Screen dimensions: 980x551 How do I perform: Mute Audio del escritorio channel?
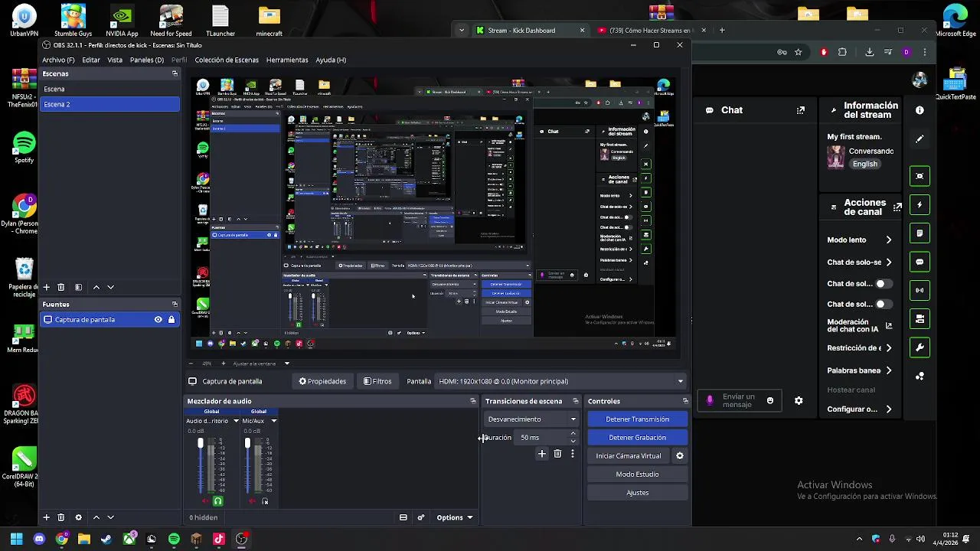tap(204, 501)
